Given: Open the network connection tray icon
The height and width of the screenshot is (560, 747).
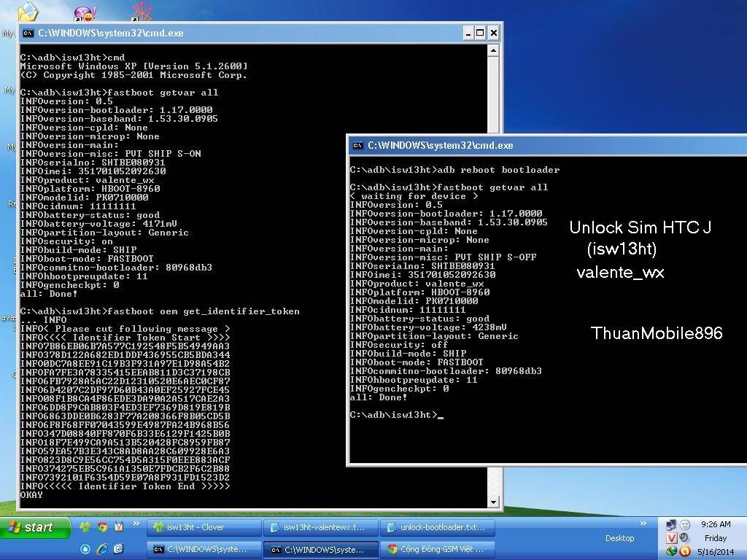Looking at the screenshot, I should click(x=671, y=525).
